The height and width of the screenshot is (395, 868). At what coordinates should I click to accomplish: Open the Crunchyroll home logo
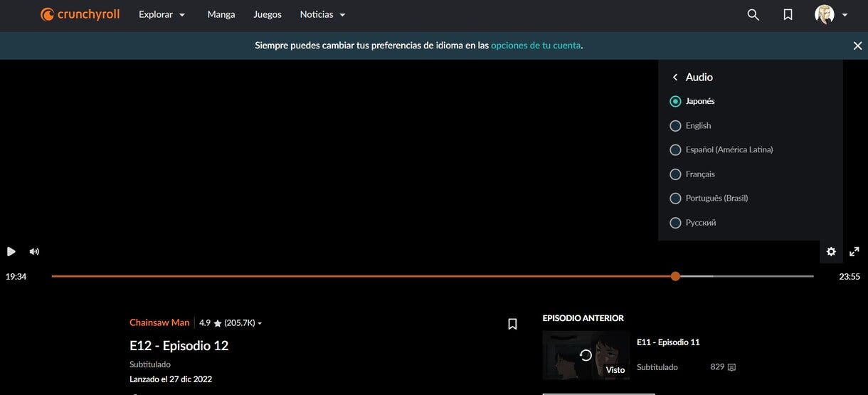point(80,14)
